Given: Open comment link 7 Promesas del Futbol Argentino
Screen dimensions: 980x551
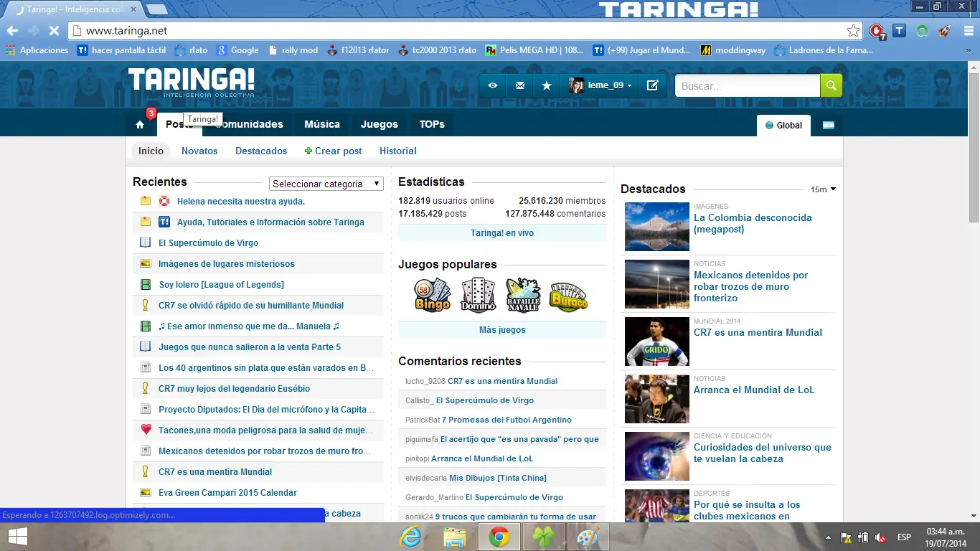Looking at the screenshot, I should (507, 420).
